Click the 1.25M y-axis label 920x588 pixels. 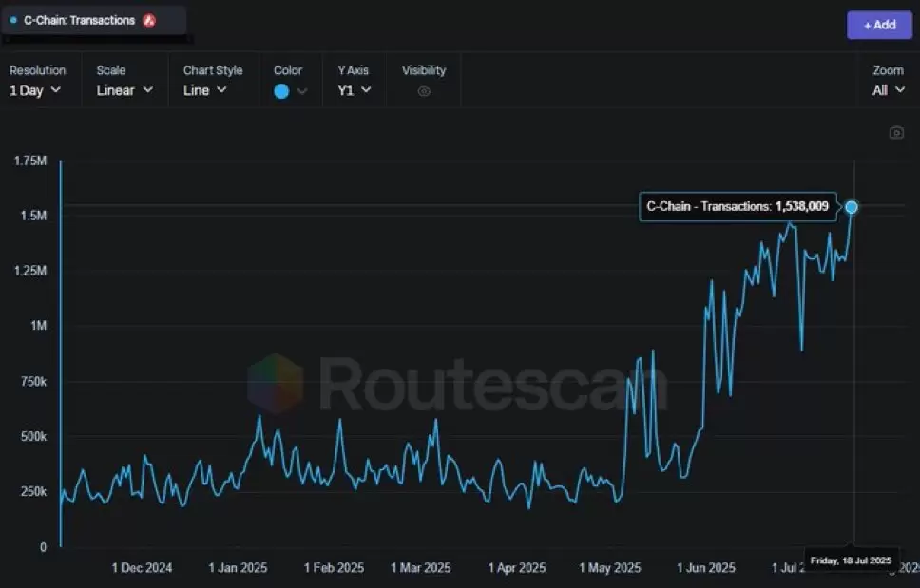30,271
